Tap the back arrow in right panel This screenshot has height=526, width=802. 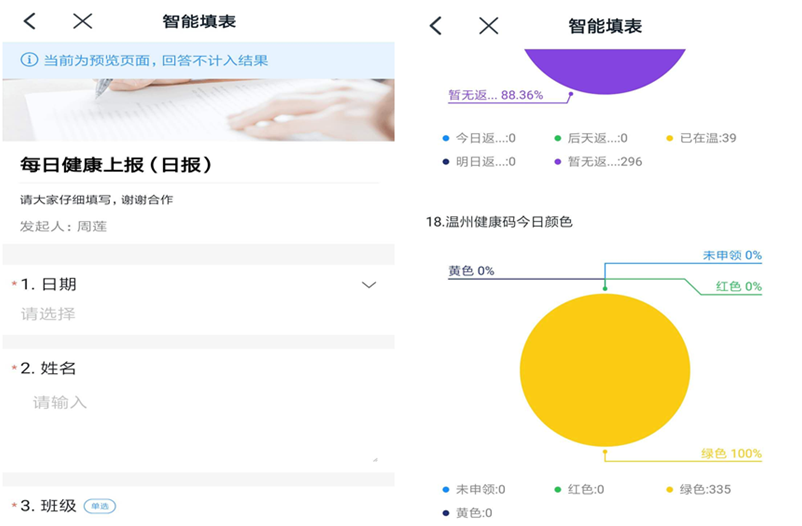436,26
